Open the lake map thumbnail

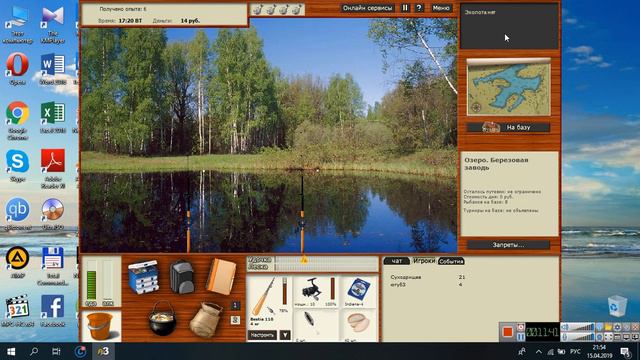pos(509,87)
